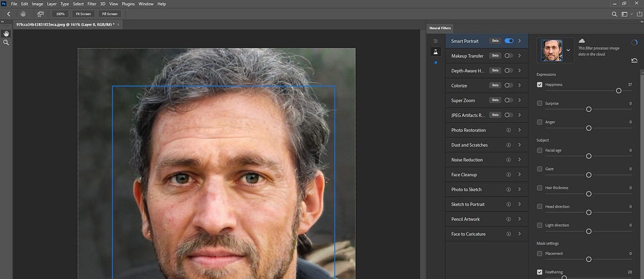
Task: Expand Smart Portrait chevron
Action: [x=519, y=41]
